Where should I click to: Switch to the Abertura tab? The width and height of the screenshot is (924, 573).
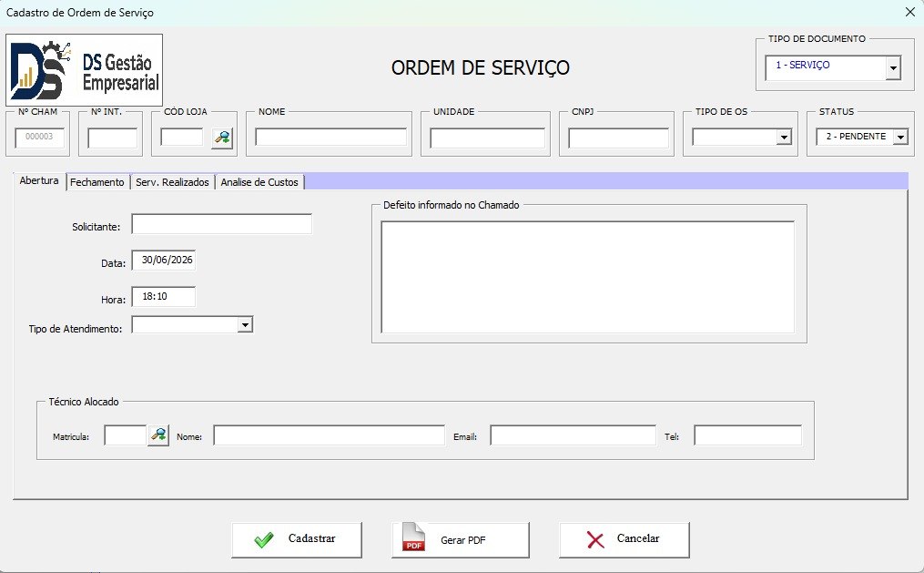point(39,181)
